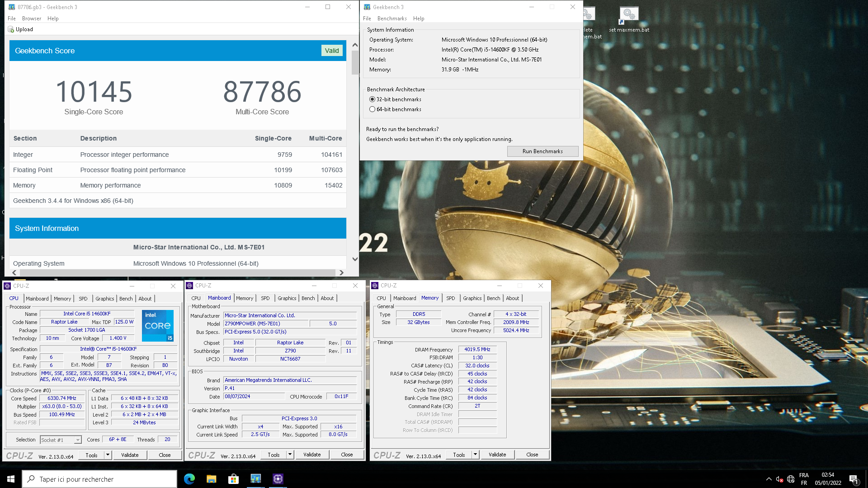The height and width of the screenshot is (488, 868).
Task: Click the network globe tray icon
Action: point(791,479)
